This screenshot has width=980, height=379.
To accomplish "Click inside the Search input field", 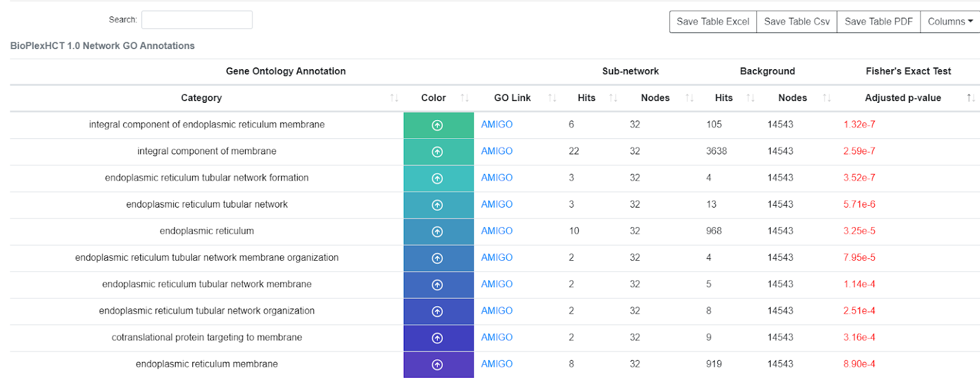I will coord(197,20).
